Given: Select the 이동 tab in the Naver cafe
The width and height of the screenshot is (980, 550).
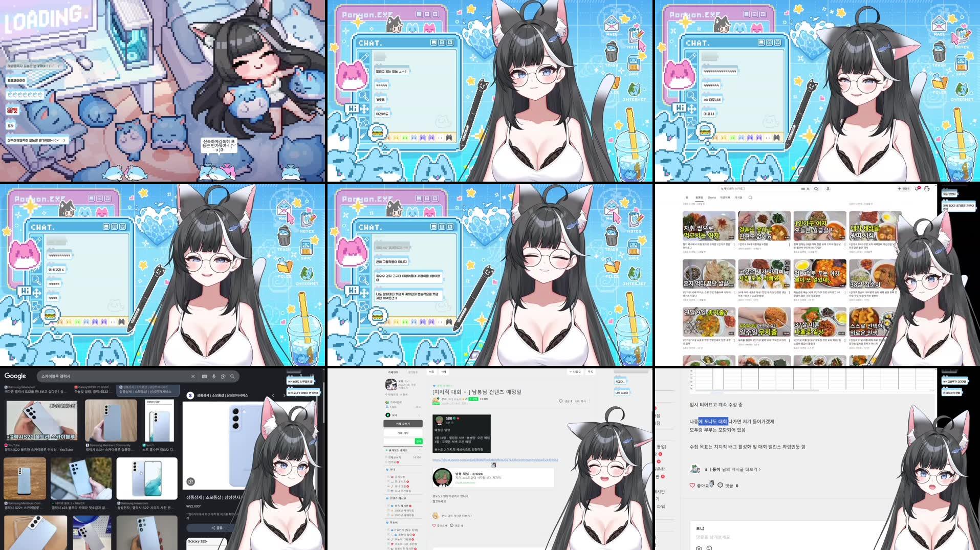Looking at the screenshot, I should pyautogui.click(x=431, y=371).
